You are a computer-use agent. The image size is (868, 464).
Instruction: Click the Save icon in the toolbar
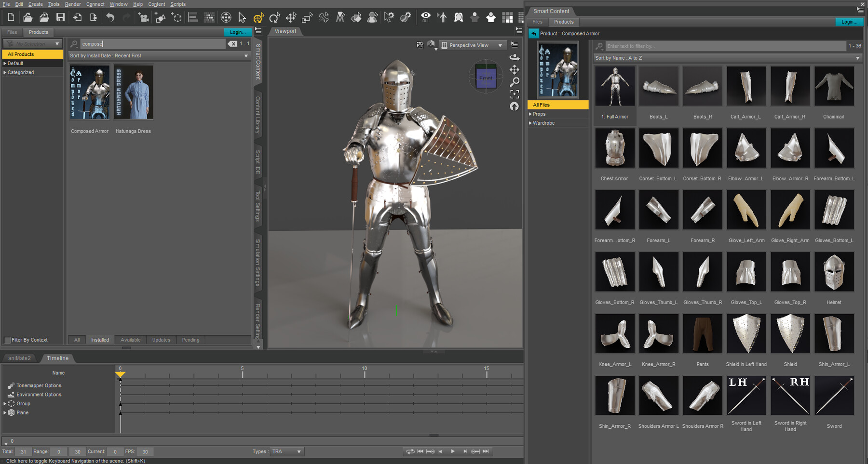(60, 17)
